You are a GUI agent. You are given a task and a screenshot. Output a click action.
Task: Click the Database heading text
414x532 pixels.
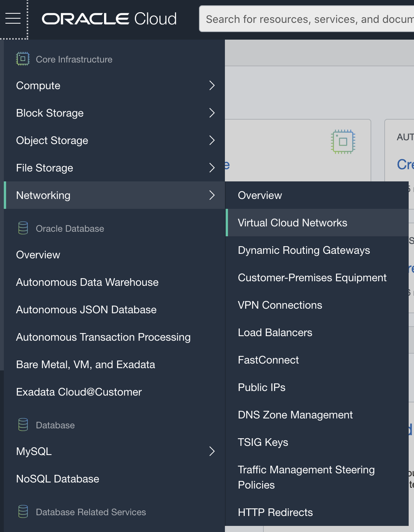pos(55,425)
